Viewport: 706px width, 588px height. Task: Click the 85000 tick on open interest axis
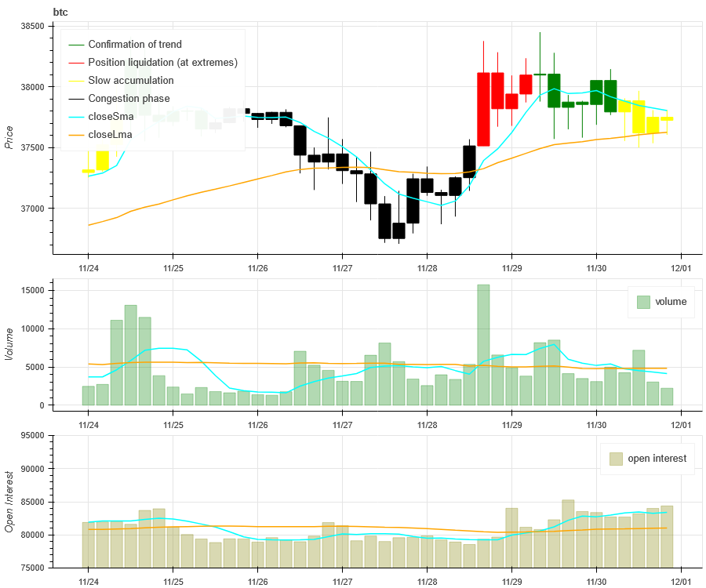(33, 502)
